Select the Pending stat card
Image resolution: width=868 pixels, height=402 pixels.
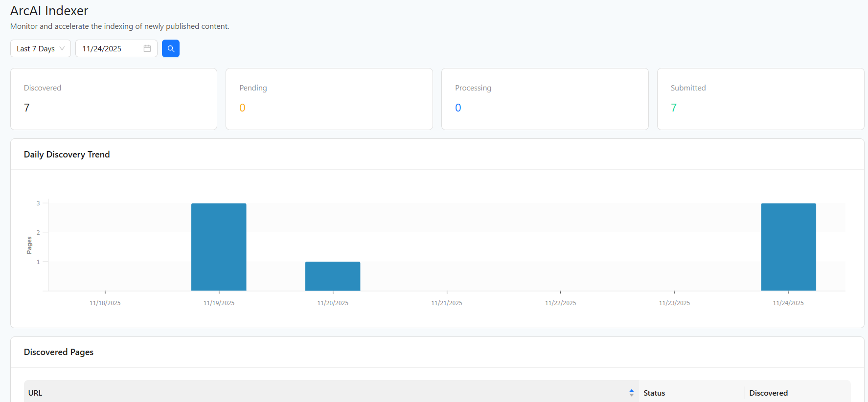(329, 99)
